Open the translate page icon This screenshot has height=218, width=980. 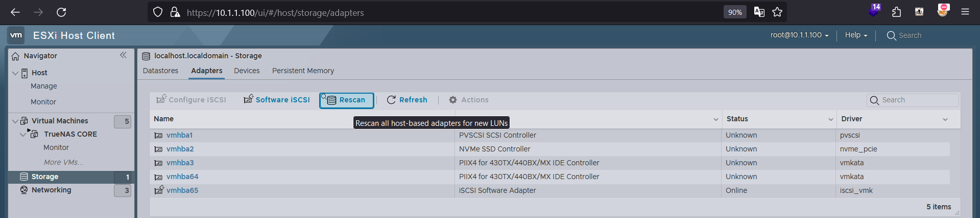(x=759, y=12)
